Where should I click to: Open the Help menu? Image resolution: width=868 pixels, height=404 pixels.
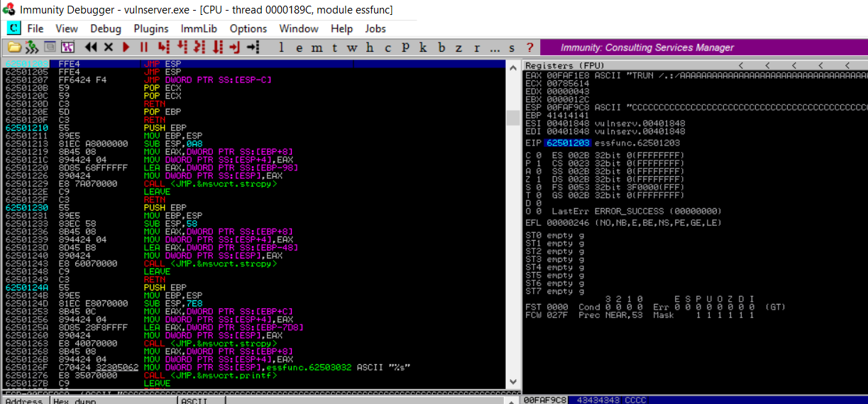(341, 28)
